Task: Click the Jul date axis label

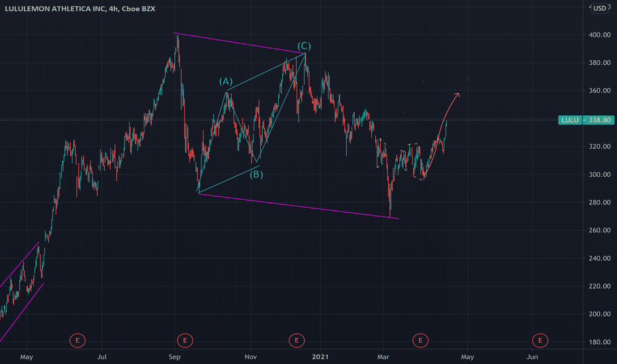Action: [x=102, y=357]
